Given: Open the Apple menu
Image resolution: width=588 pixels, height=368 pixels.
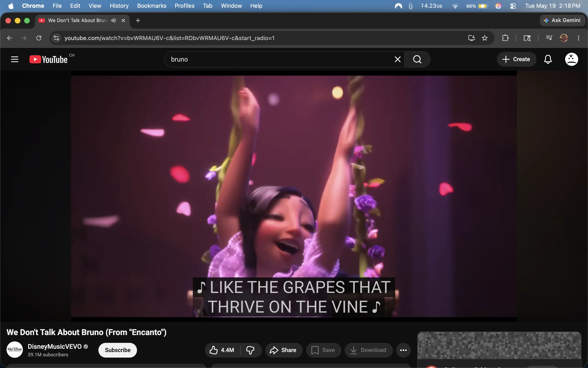Looking at the screenshot, I should (11, 6).
